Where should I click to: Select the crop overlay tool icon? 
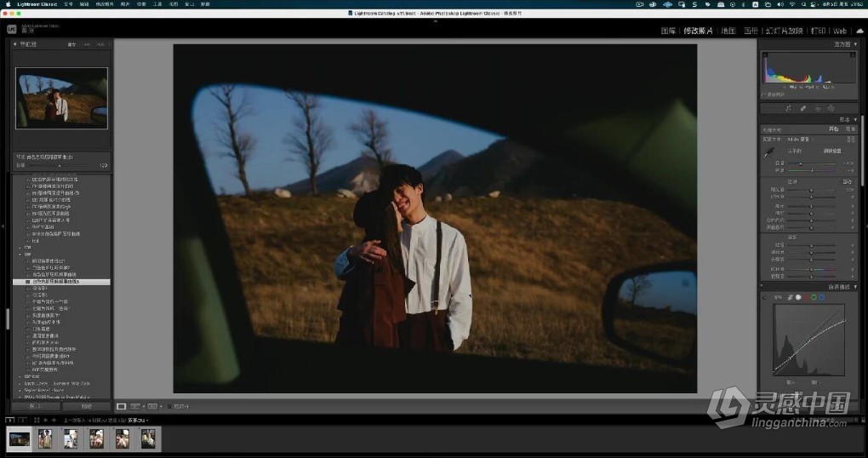coord(789,108)
